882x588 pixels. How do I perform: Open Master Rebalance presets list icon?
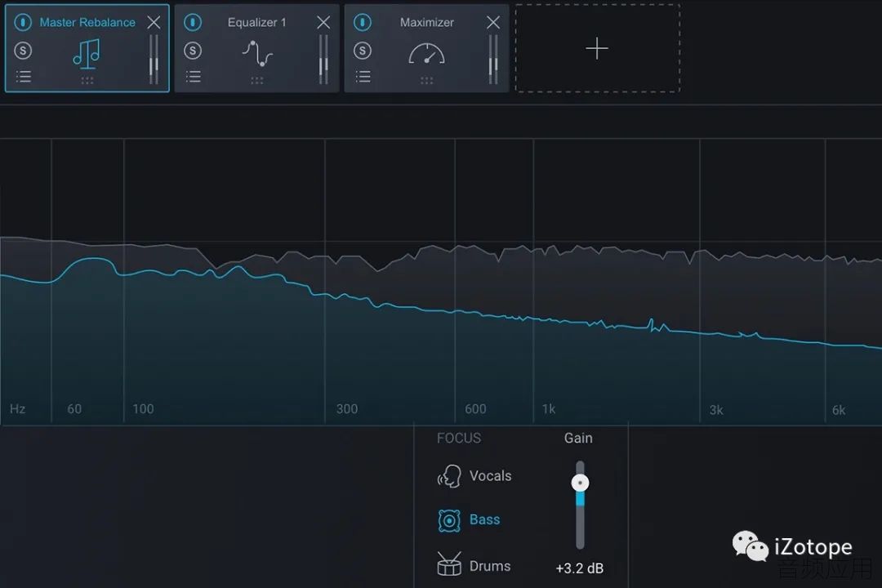pyautogui.click(x=23, y=77)
